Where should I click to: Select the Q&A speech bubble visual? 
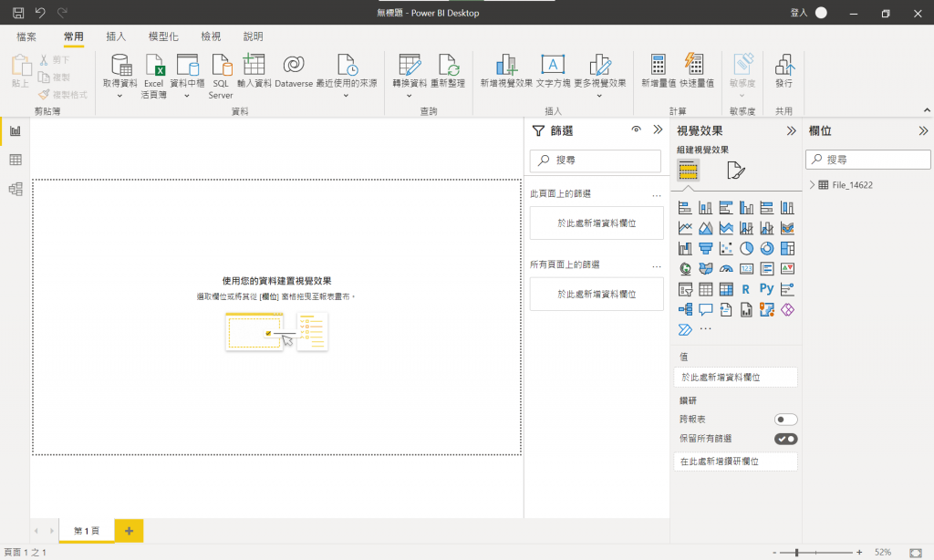pos(705,310)
